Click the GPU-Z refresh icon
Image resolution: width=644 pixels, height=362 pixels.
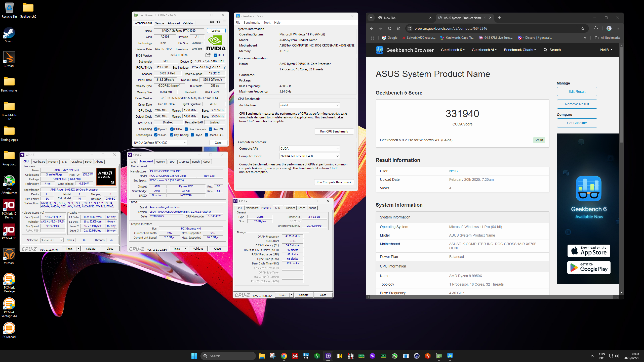pos(218,22)
